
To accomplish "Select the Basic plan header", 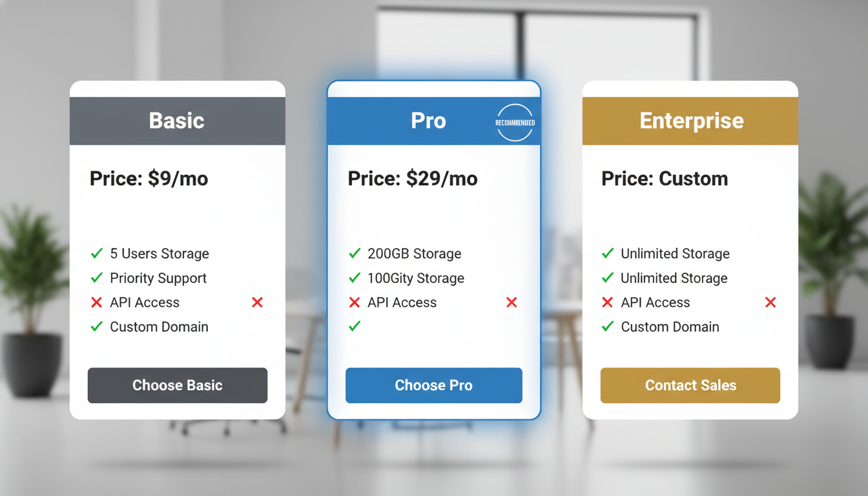I will click(x=177, y=121).
